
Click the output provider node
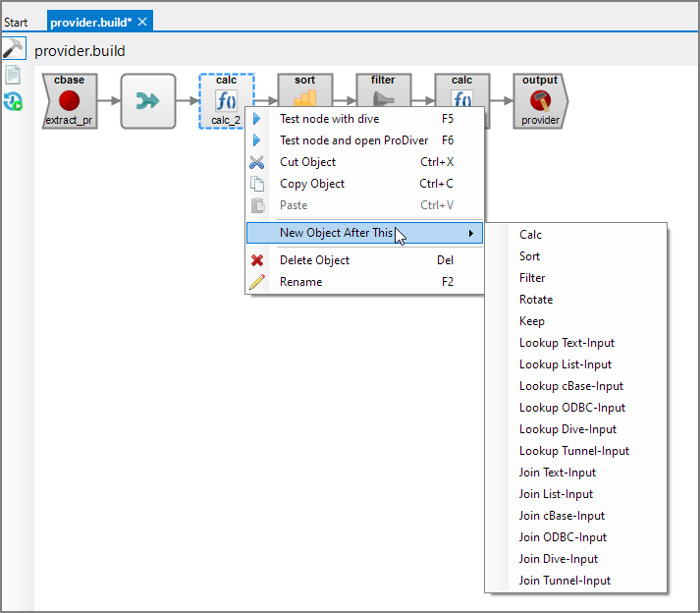point(540,100)
